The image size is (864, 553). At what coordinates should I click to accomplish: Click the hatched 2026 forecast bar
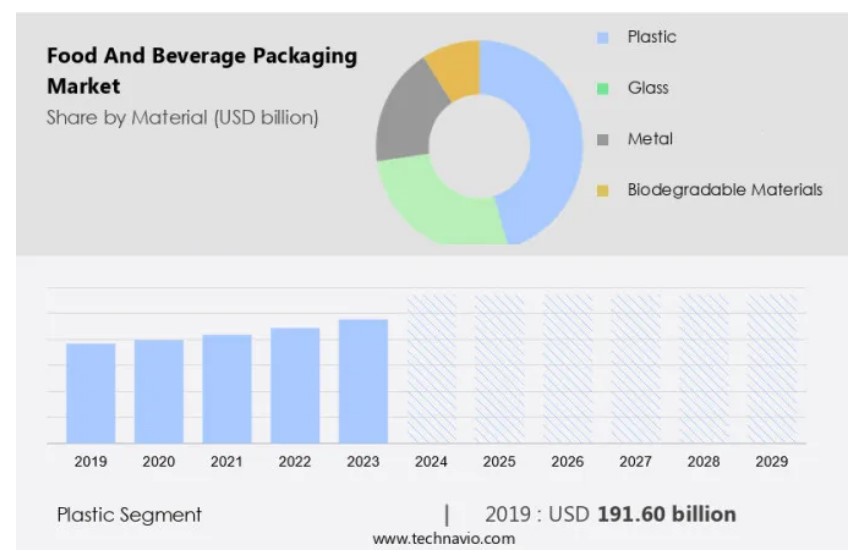tap(567, 368)
